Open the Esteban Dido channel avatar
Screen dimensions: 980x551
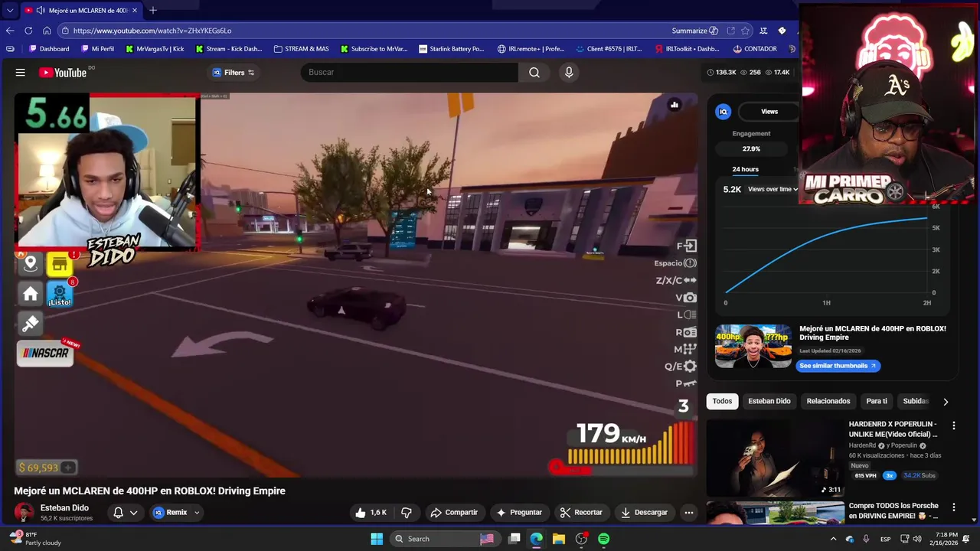(24, 513)
